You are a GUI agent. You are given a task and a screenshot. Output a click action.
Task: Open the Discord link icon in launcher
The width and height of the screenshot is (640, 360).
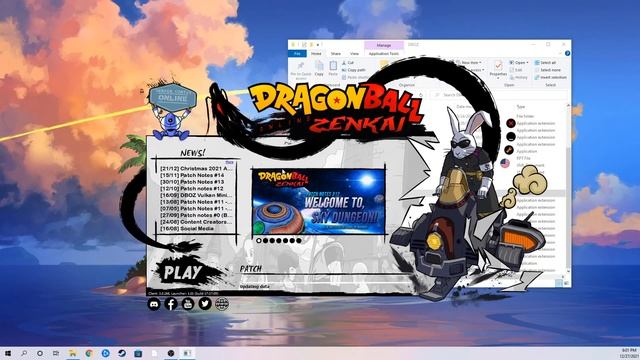(x=154, y=304)
